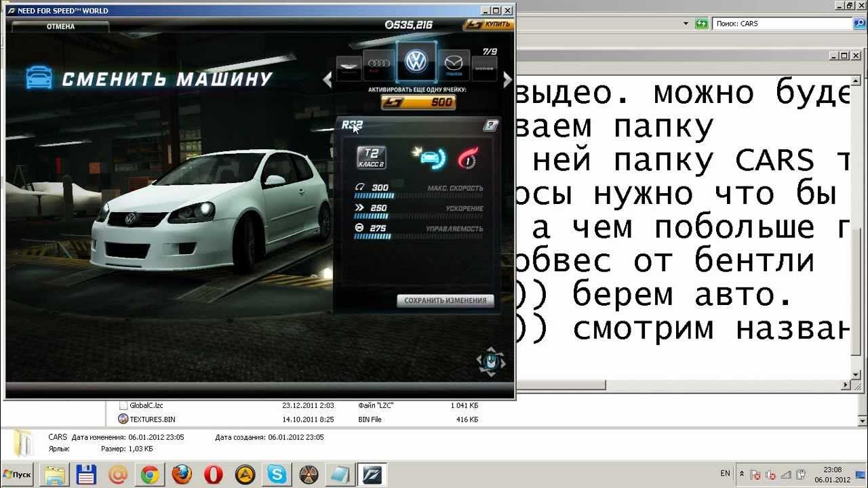Open the notepad taskbar icon

tap(340, 474)
